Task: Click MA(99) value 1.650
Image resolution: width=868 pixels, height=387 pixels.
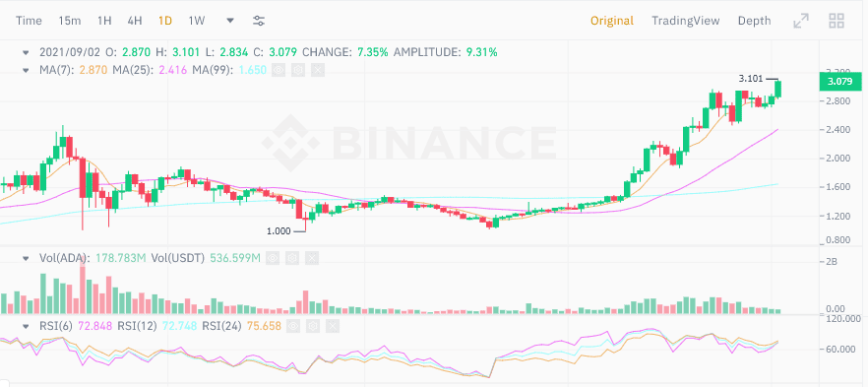Action: coord(252,70)
